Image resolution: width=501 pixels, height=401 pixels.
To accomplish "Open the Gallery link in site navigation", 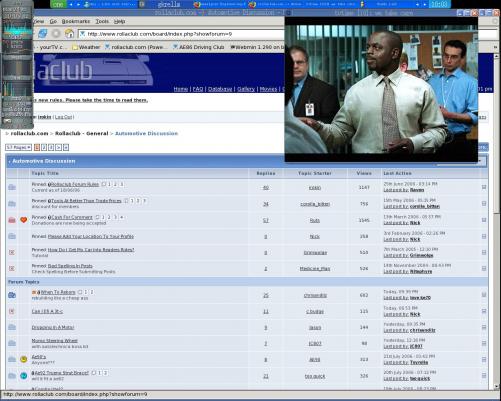I will [x=246, y=89].
